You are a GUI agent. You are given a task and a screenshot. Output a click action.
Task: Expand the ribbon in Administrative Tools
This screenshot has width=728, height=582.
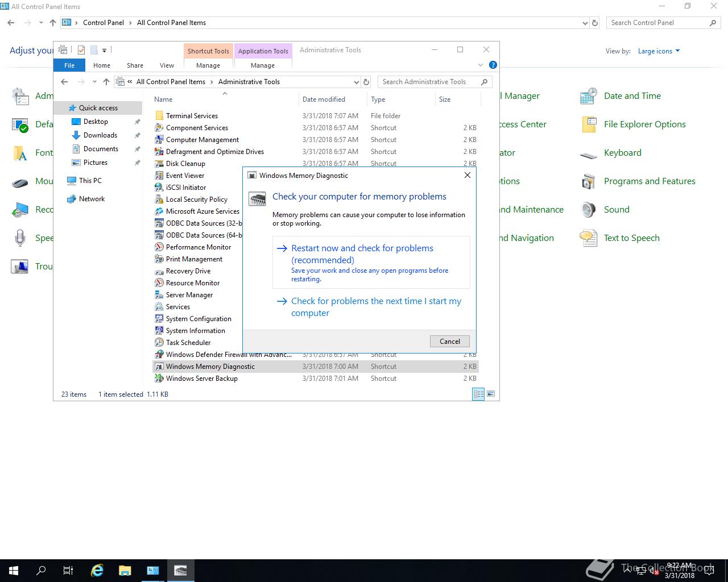(x=481, y=65)
